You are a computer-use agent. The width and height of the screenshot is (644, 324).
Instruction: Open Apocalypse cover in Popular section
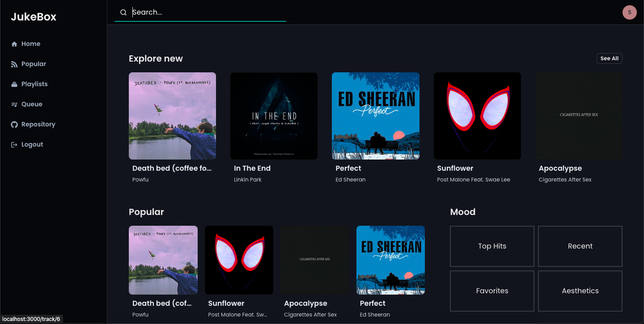315,260
